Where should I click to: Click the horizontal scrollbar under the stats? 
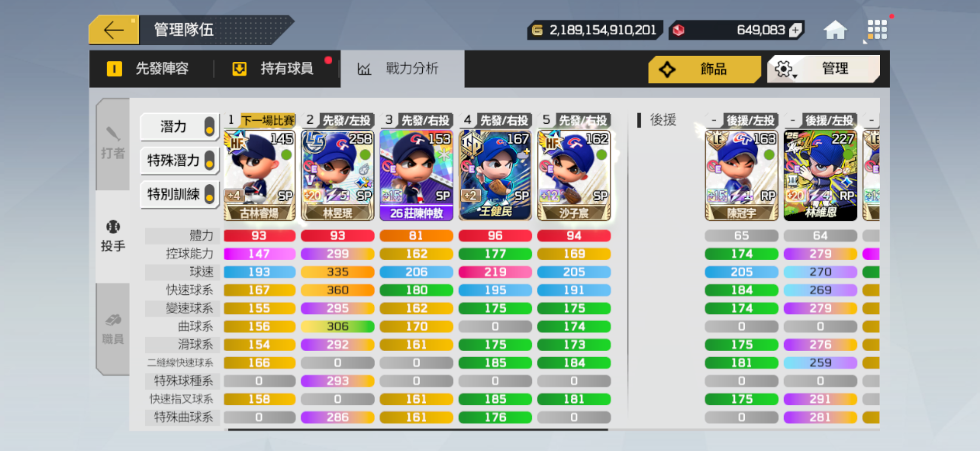point(418,429)
